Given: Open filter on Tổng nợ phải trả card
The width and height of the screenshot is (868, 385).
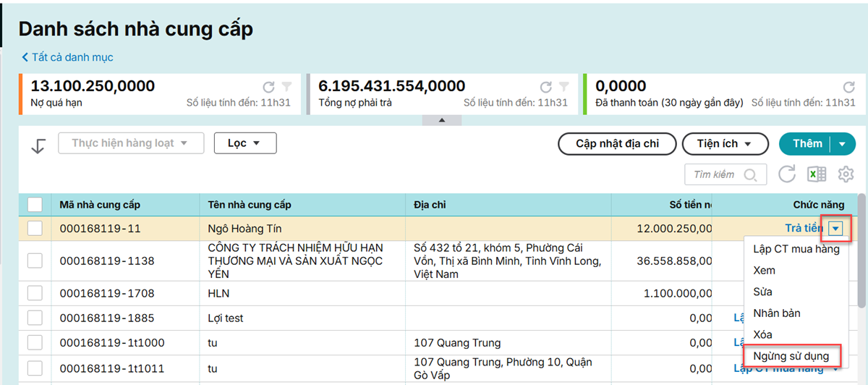Looking at the screenshot, I should click(x=563, y=87).
